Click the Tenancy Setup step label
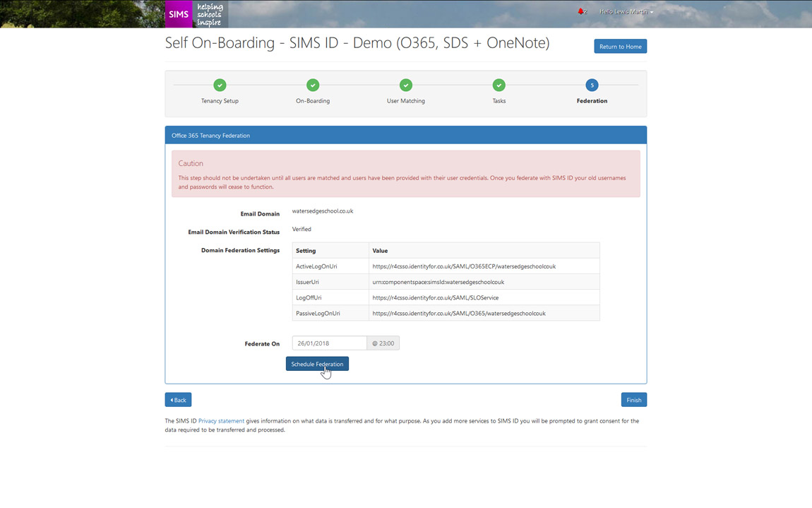This screenshot has width=812, height=508. (220, 101)
